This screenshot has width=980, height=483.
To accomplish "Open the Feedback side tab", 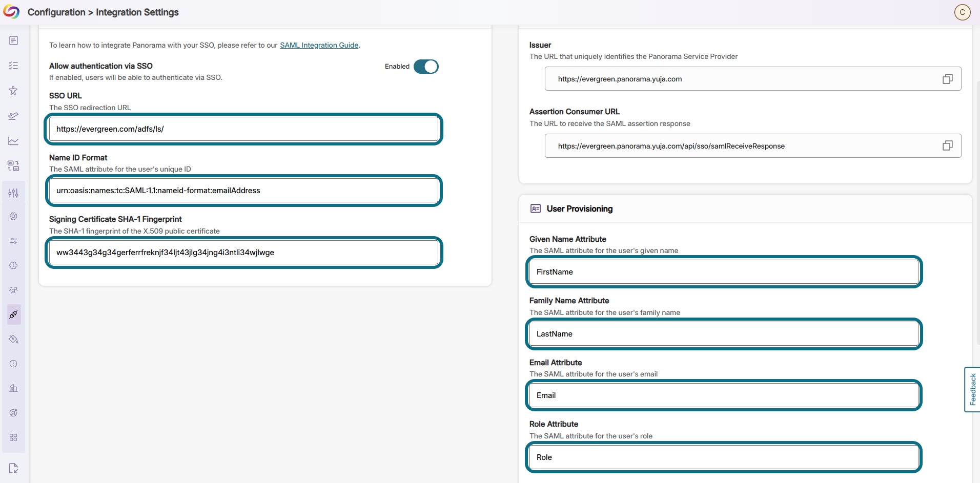I will click(972, 389).
